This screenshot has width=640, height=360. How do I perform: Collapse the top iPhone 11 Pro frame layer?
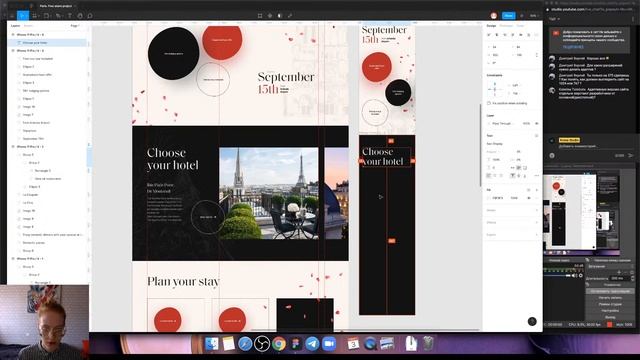point(13,35)
